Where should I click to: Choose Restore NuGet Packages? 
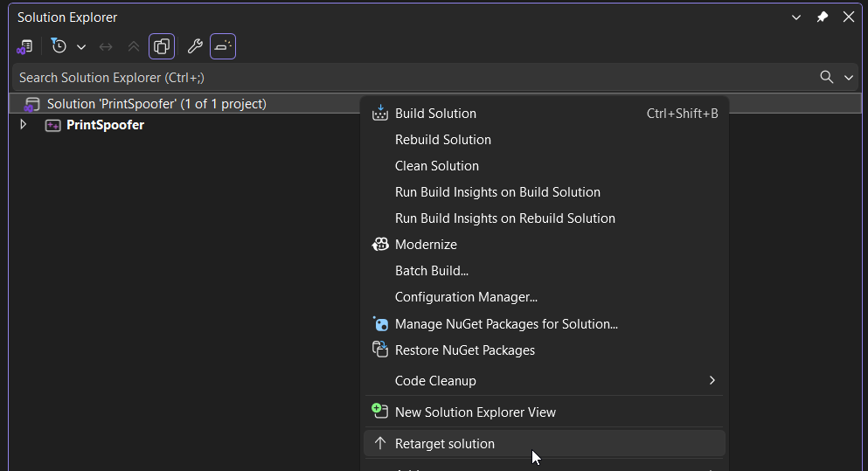pyautogui.click(x=545, y=350)
